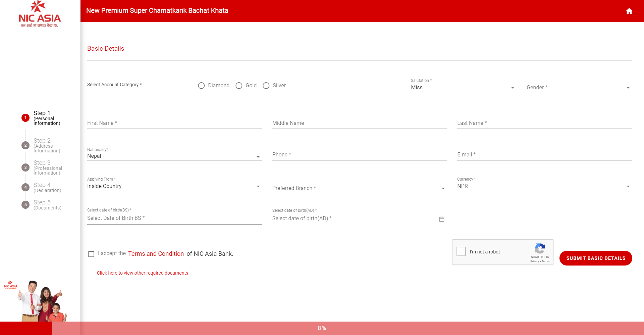The image size is (644, 335).
Task: Choose the Silver account category
Action: coord(266,86)
